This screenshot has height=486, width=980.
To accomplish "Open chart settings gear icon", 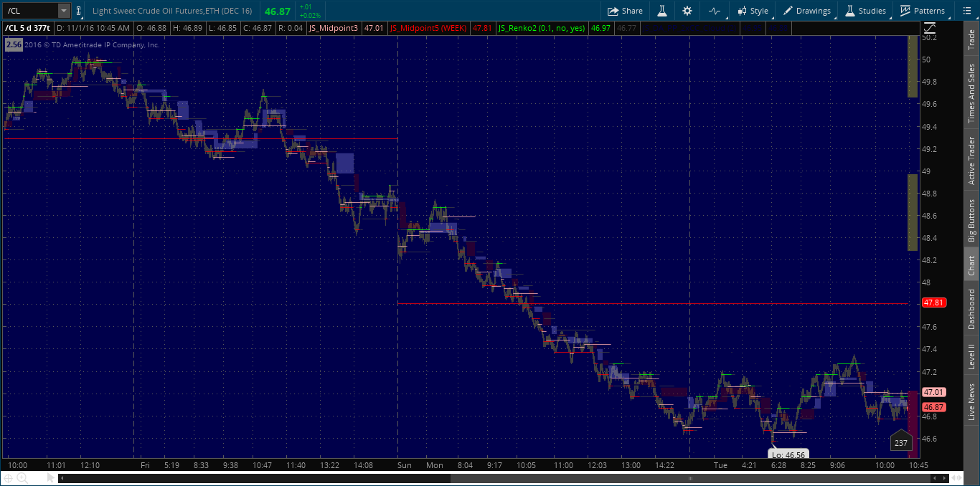I will point(687,11).
